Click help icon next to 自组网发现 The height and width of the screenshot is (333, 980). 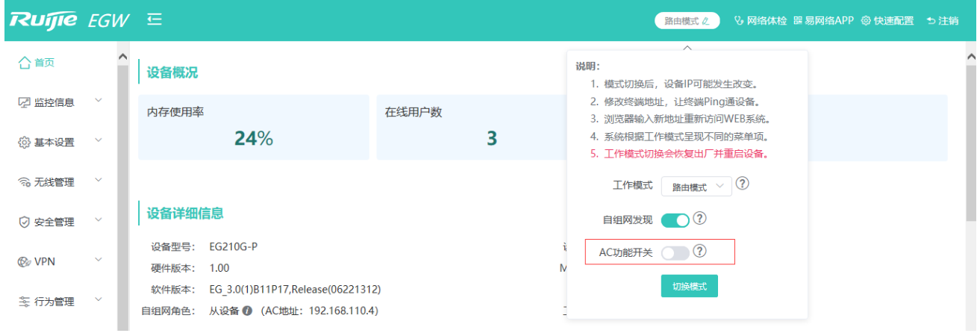click(699, 219)
